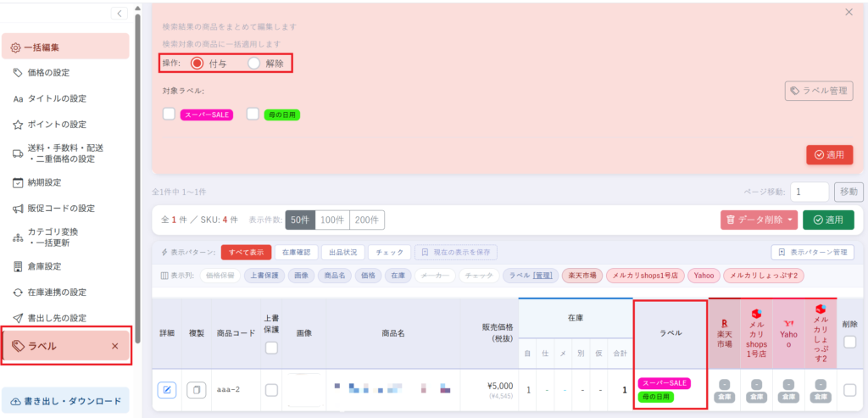Screen dimensions: 868x418
Task: Open 納期設定 calendar item
Action: point(37,182)
